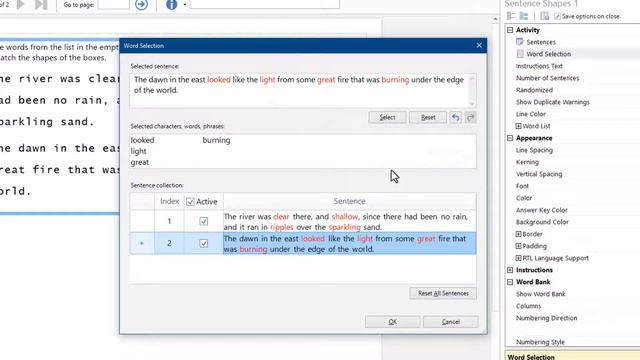Expand the Word List property

point(518,126)
